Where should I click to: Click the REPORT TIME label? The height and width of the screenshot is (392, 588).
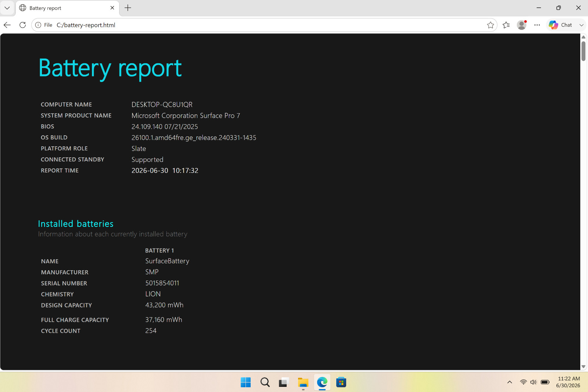tap(60, 171)
